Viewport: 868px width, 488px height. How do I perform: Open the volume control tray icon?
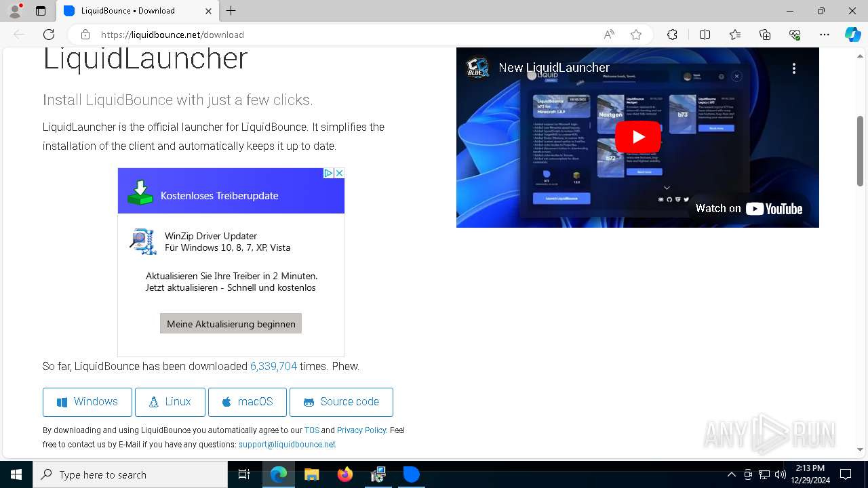[x=781, y=474]
